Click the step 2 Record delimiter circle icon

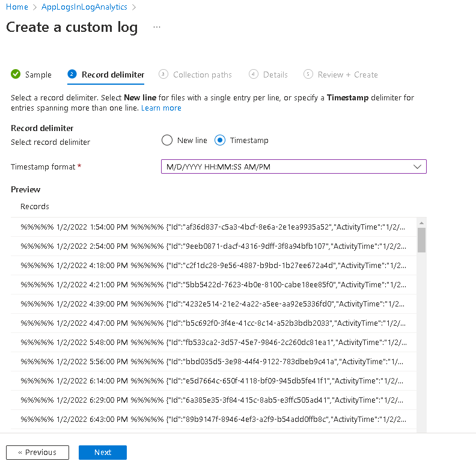tap(72, 75)
